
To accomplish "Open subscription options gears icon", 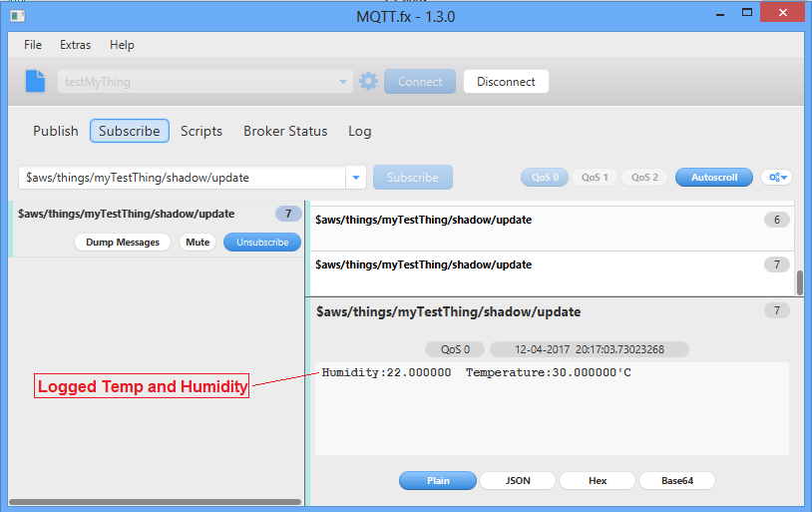I will (776, 178).
